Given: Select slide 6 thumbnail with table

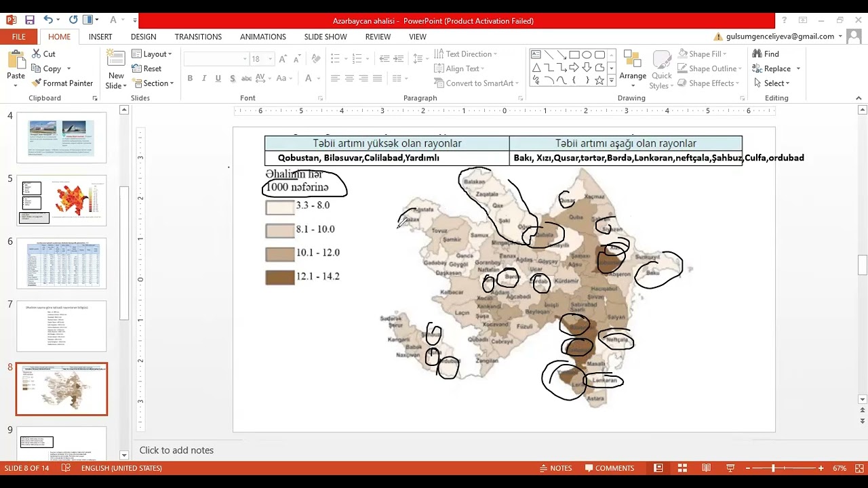Looking at the screenshot, I should [62, 263].
